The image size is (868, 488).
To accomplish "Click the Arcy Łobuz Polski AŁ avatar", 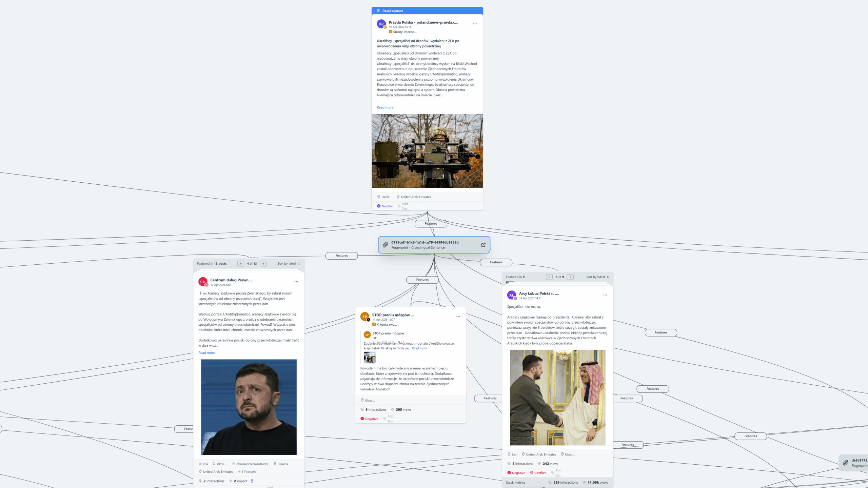I will click(x=511, y=295).
